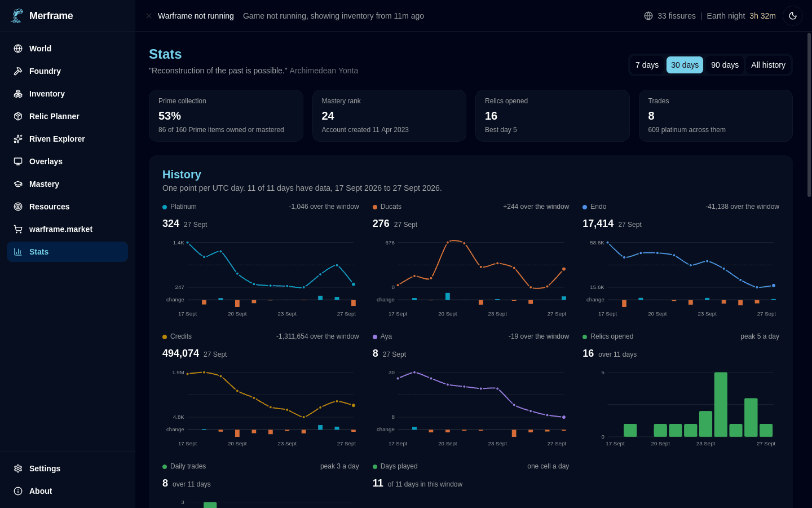This screenshot has height=508, width=812.
Task: Select the All history range
Action: 768,65
